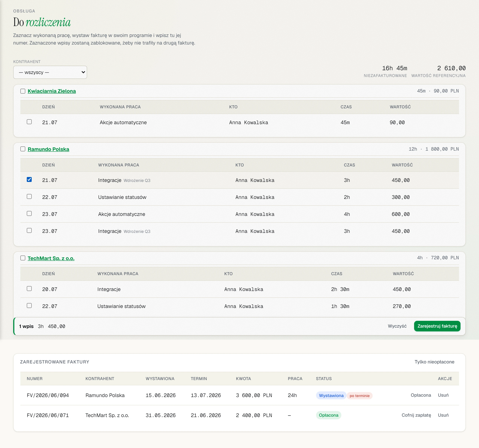
Task: Toggle the Tylko nieopłacone invoice filter
Action: point(434,362)
